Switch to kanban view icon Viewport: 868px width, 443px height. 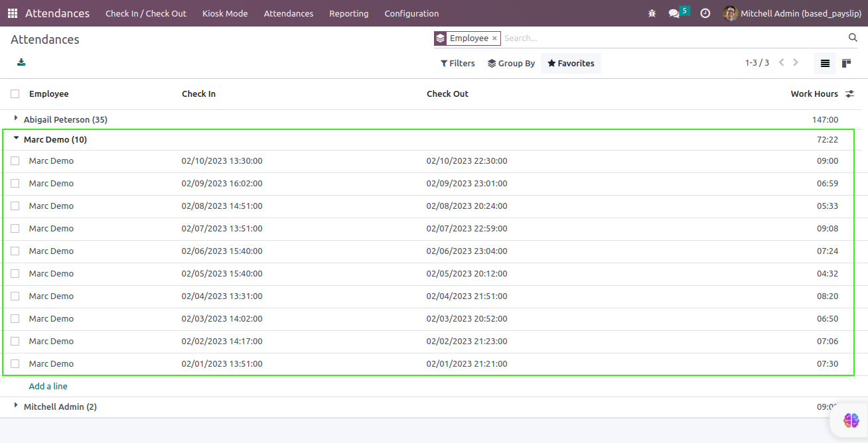click(x=846, y=63)
